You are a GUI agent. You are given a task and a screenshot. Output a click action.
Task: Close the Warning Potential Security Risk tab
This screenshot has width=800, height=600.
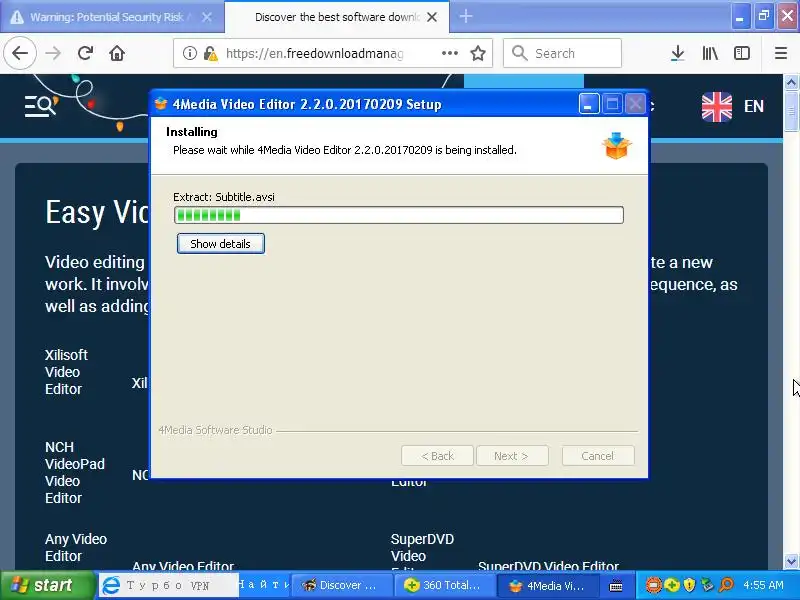[x=207, y=17]
